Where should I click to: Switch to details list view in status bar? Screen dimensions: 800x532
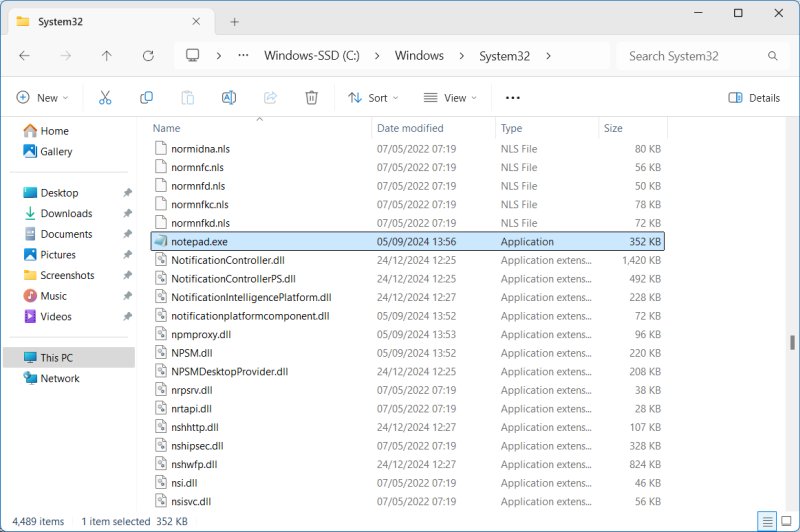pos(767,521)
